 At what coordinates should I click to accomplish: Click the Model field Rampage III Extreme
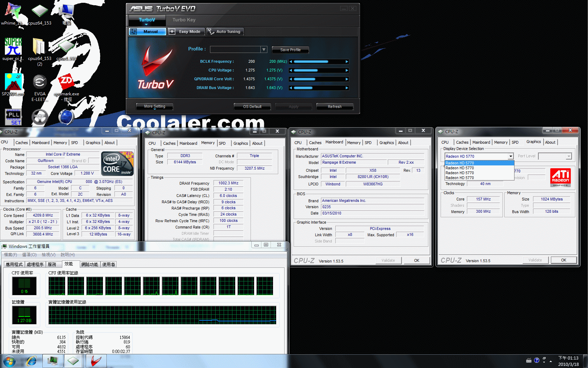354,163
